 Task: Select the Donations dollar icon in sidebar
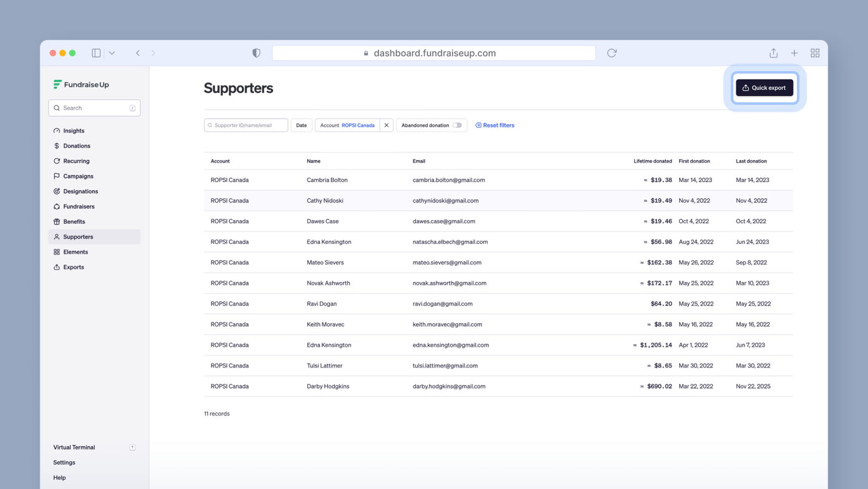[57, 145]
